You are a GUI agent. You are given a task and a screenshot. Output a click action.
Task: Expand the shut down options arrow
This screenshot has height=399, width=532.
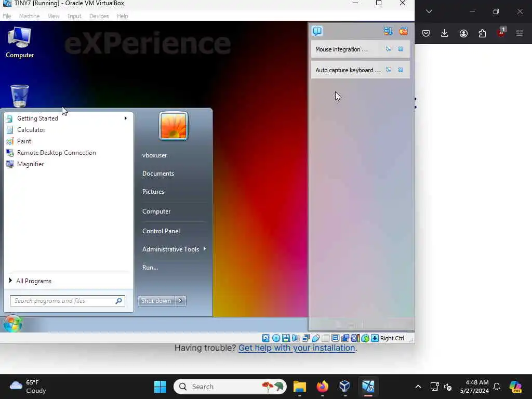pos(180,301)
